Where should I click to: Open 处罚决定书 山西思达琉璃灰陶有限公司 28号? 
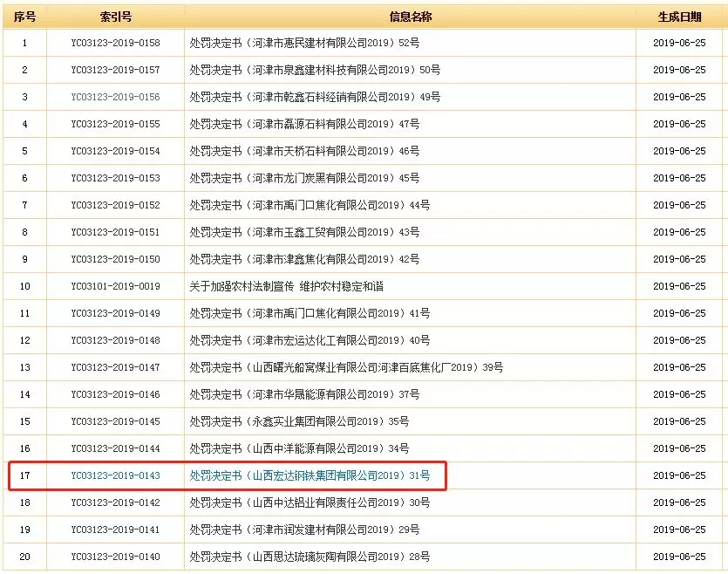tap(310, 556)
